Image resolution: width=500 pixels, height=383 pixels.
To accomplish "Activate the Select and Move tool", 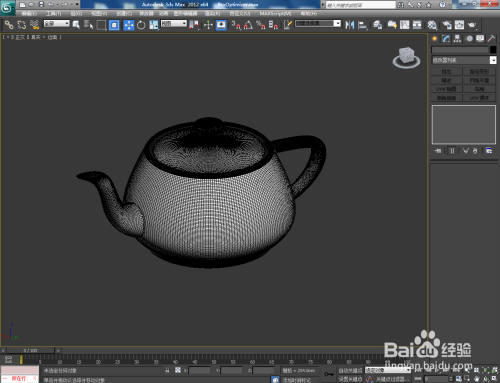I will click(x=129, y=25).
